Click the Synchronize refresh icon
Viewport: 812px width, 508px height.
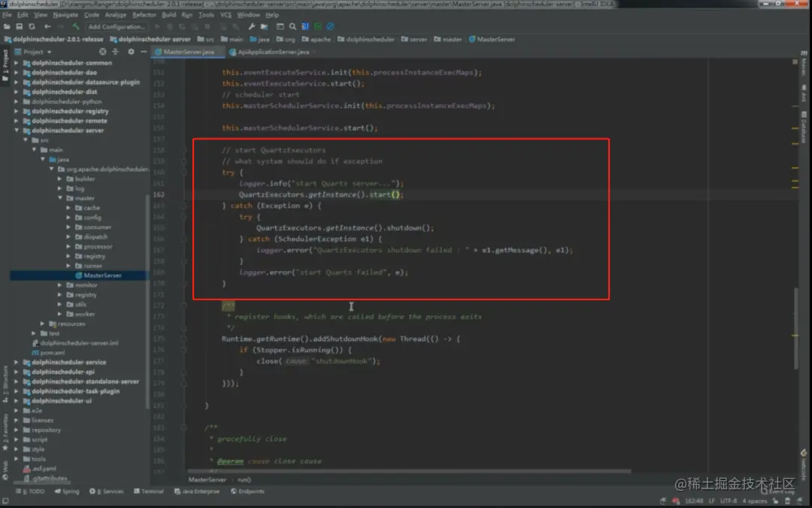click(x=32, y=26)
